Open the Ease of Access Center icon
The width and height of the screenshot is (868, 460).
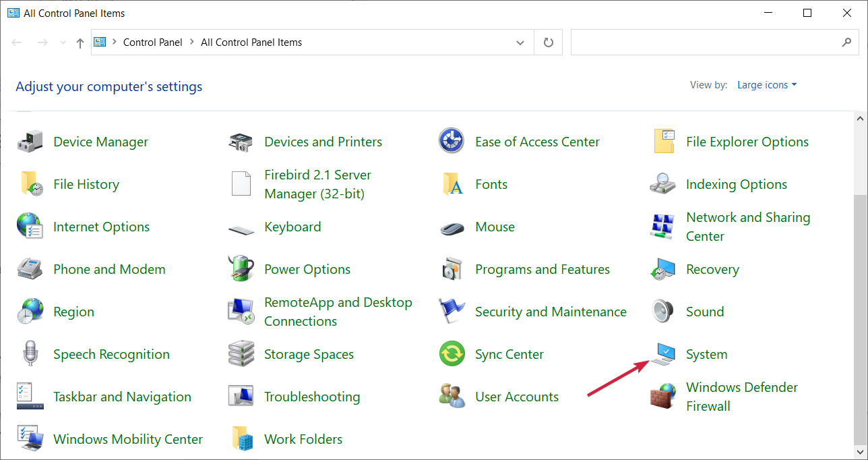452,142
